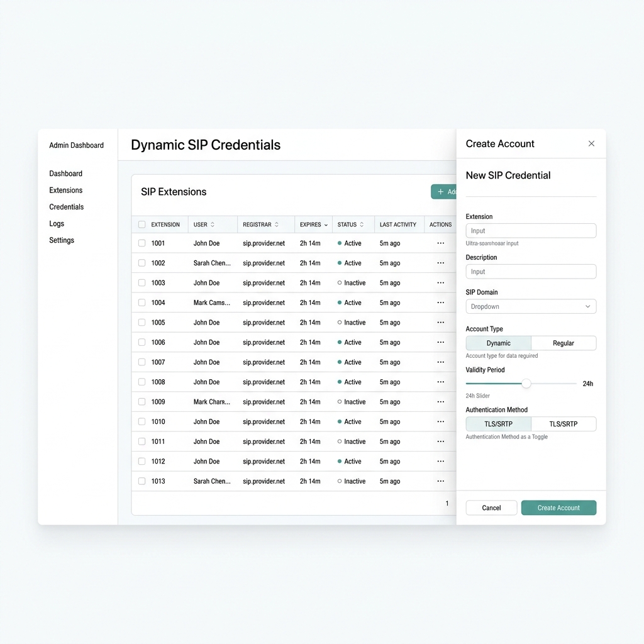Click 5m ago in row 1013
The width and height of the screenshot is (644, 644).
(390, 481)
